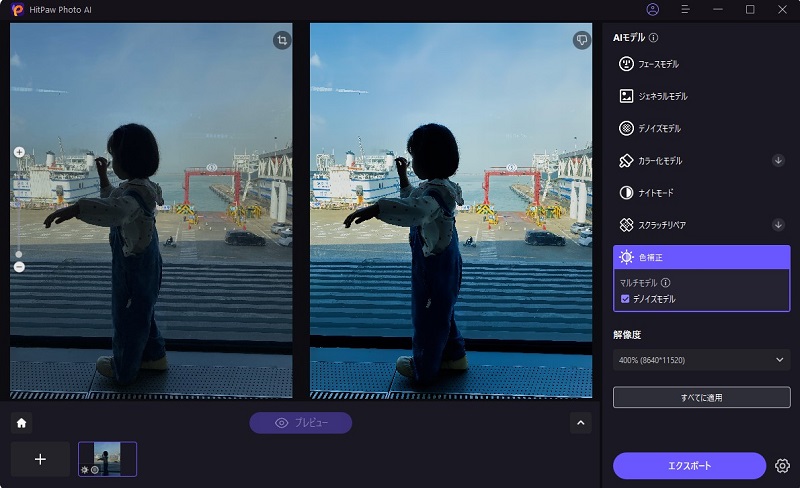800x488 pixels.
Task: Open the user account icon
Action: 653,9
